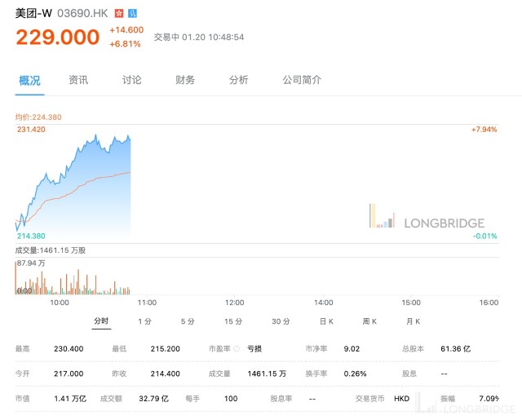Switch chart to 5 分 interval
The image size is (522, 420).
click(x=188, y=321)
